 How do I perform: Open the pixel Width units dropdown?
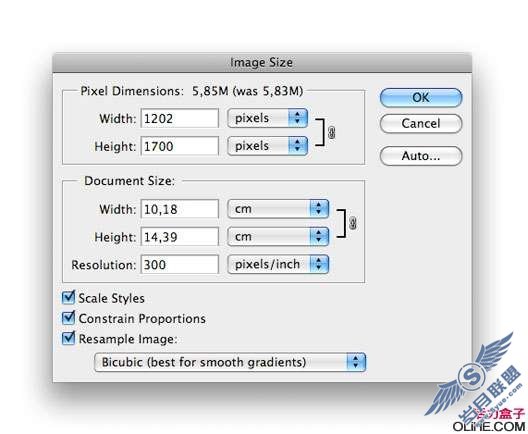pos(267,118)
